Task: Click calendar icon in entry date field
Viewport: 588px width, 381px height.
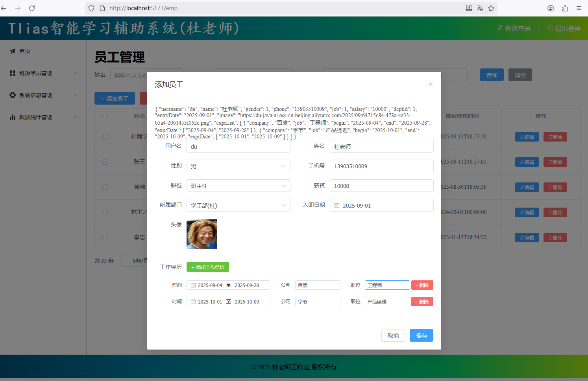Action: [x=337, y=206]
